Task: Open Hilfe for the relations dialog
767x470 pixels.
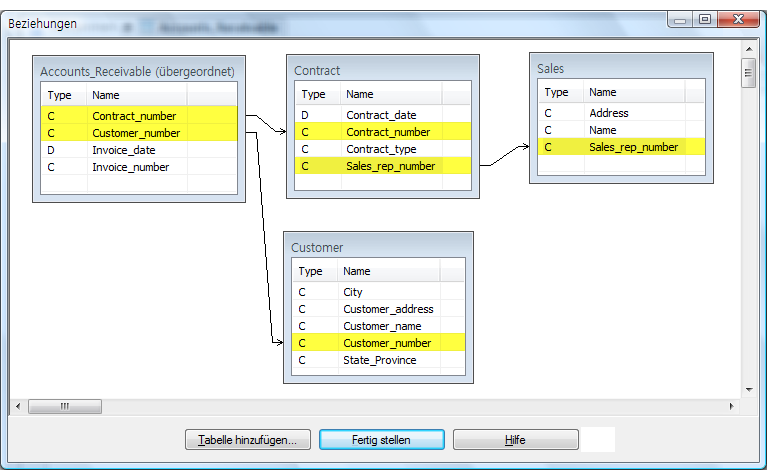Action: coord(515,440)
